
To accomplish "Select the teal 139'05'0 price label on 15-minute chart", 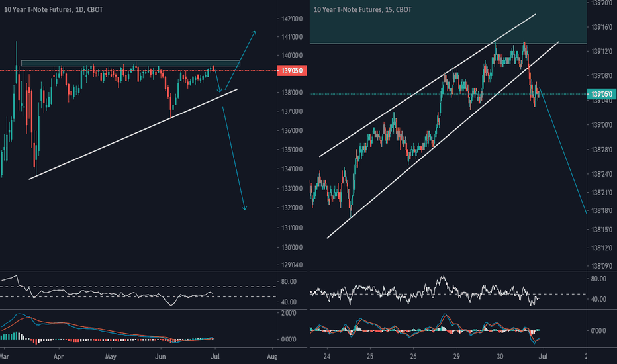I will (x=601, y=94).
